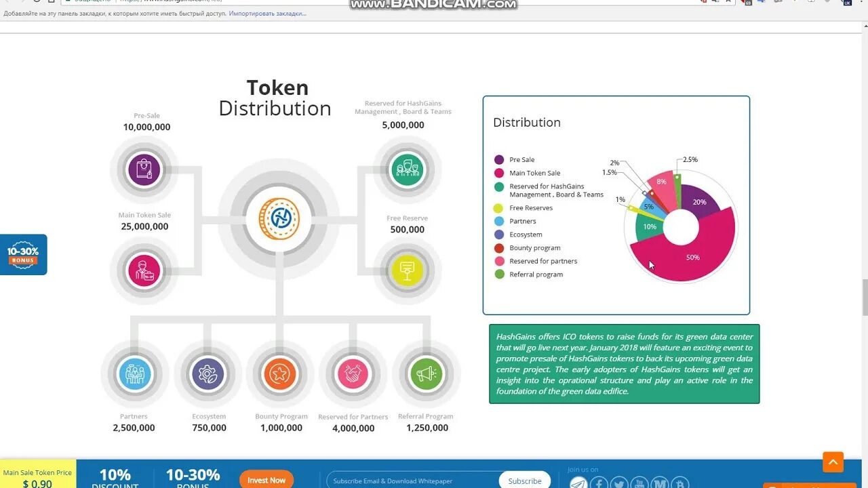Click the 2.5% pie chart label
Screen dimensions: 868x488
[690, 160]
